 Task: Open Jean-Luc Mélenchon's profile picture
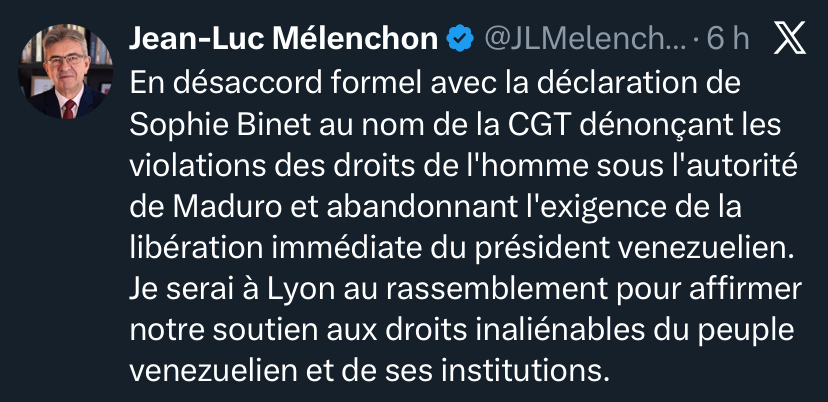pos(68,70)
